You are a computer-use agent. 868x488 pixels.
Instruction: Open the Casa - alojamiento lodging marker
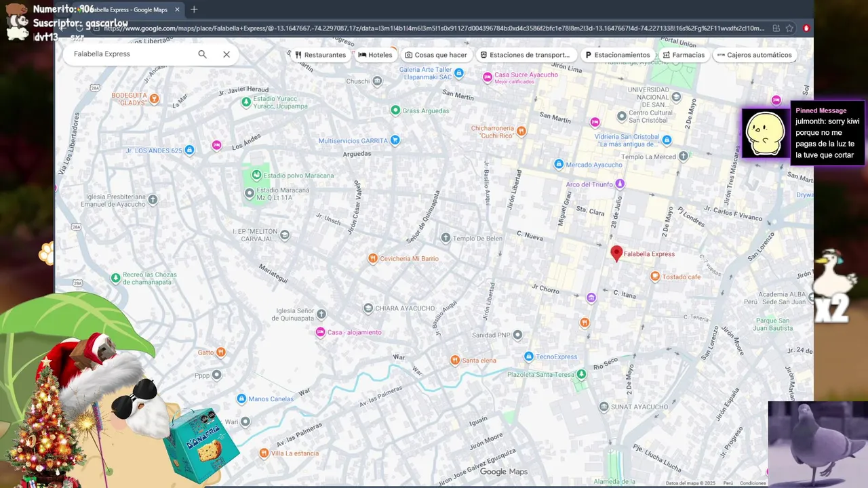click(320, 332)
